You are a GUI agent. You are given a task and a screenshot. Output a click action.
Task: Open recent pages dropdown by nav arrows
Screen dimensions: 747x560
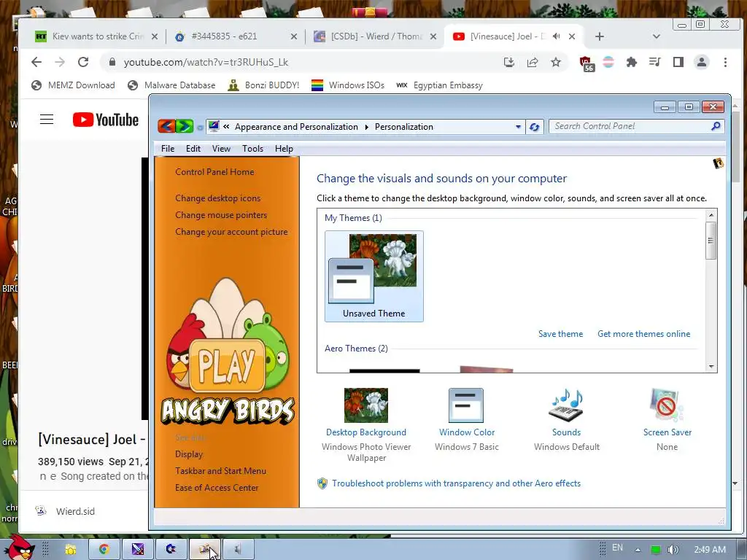click(x=200, y=127)
